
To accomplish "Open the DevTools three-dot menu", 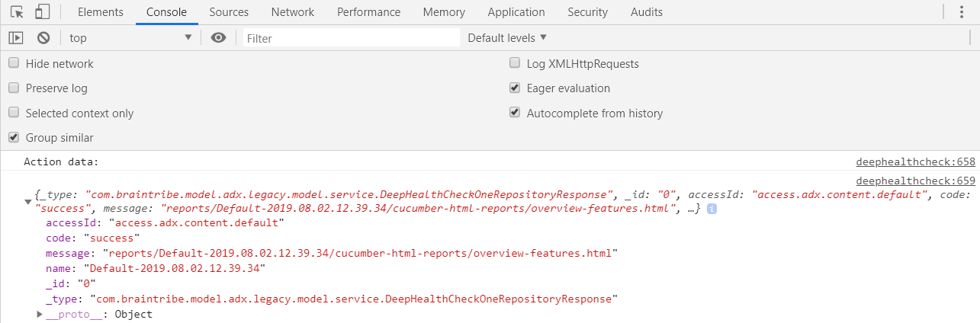I will 963,12.
